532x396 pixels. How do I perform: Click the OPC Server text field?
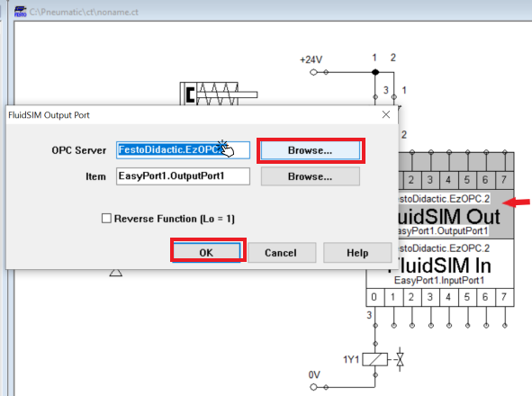click(184, 150)
